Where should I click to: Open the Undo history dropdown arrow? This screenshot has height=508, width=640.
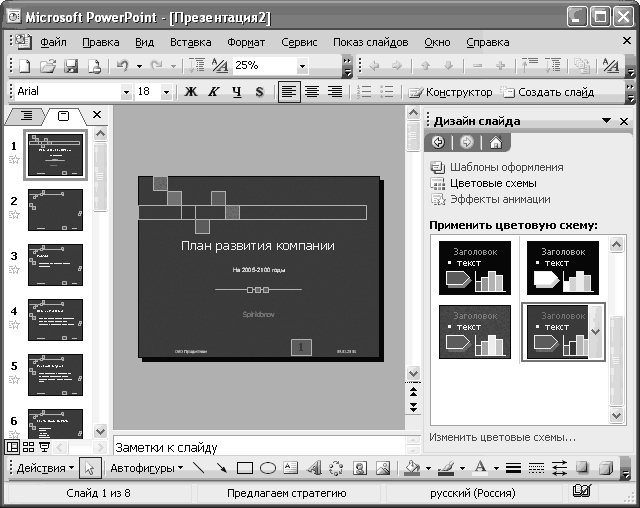(x=139, y=66)
